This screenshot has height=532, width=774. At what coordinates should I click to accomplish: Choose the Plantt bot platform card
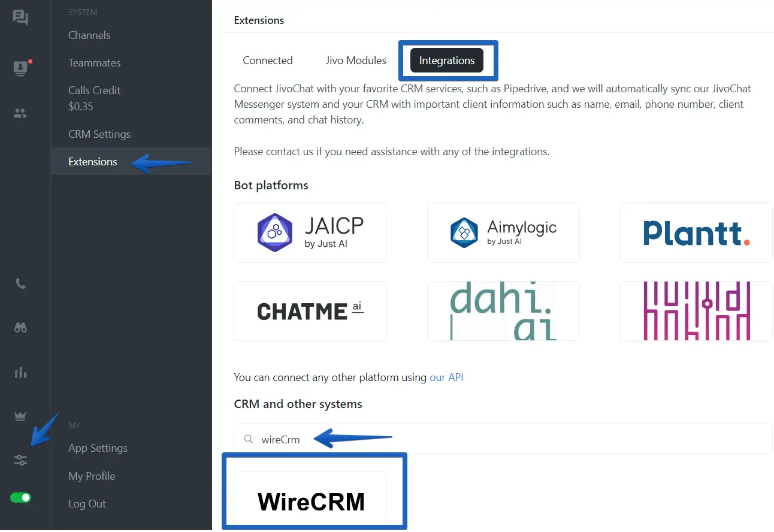696,233
